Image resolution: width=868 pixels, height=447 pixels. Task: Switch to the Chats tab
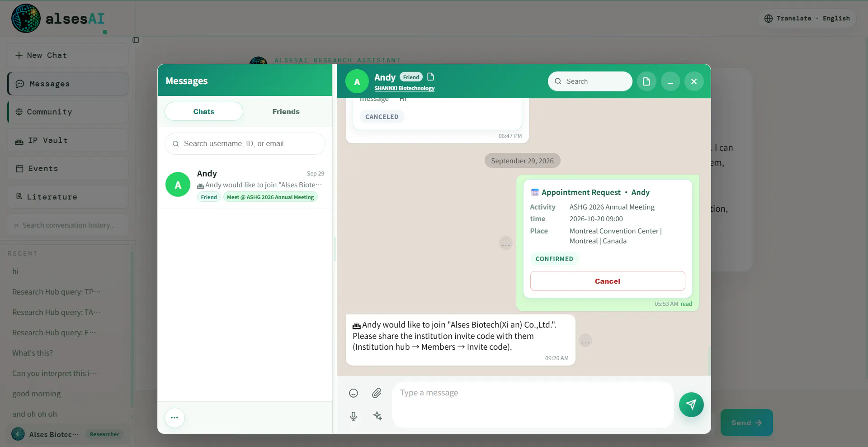204,111
